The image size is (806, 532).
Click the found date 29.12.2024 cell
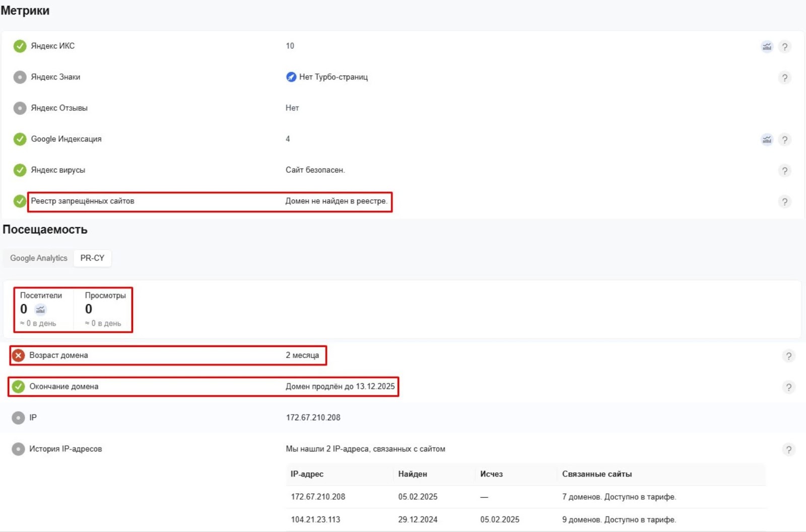point(418,519)
